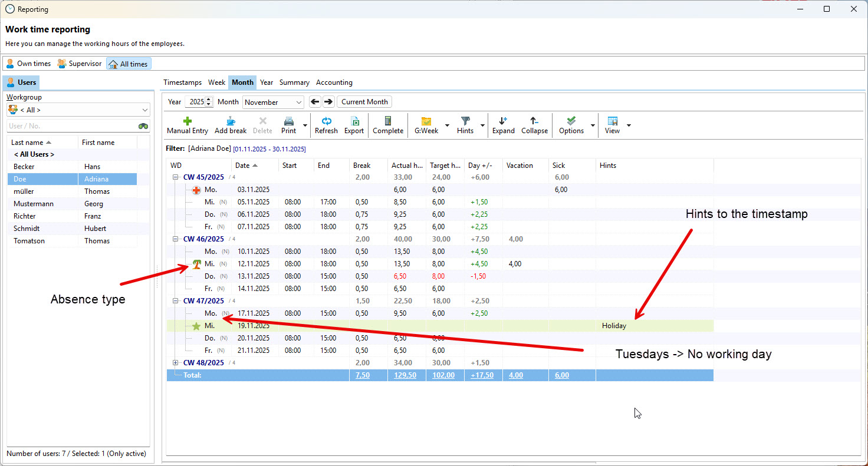
Task: Click the Current Month button
Action: 364,102
